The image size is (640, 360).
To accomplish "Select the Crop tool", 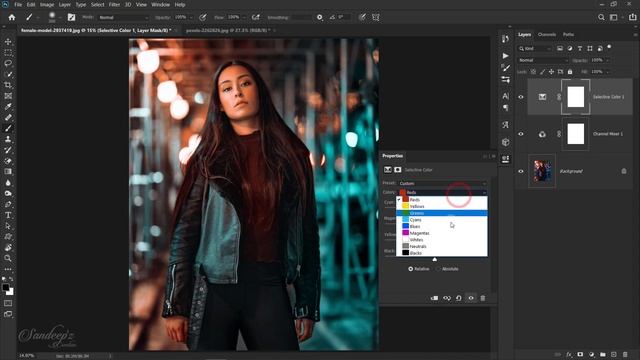I will point(8,85).
